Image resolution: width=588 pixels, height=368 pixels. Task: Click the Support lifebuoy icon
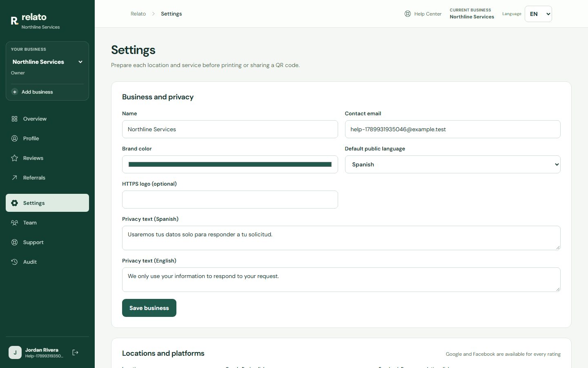pyautogui.click(x=15, y=242)
